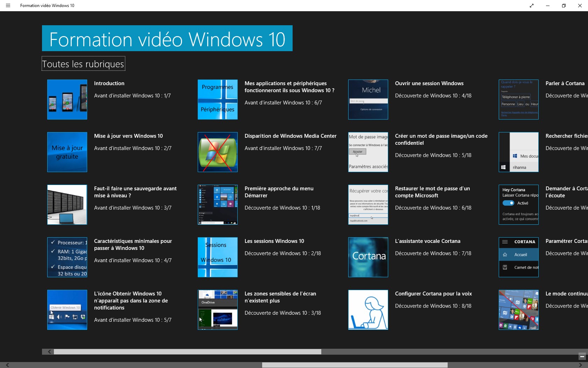Viewport: 588px width, 368px height.
Task: Open the person-with-laptop Cortana voice thumbnail
Action: (x=368, y=310)
